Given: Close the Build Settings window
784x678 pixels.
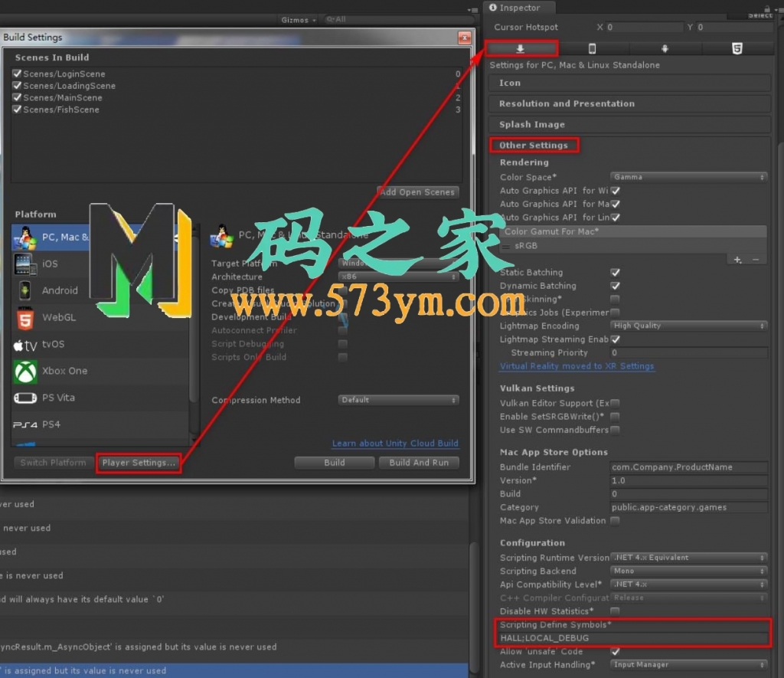Looking at the screenshot, I should 465,38.
